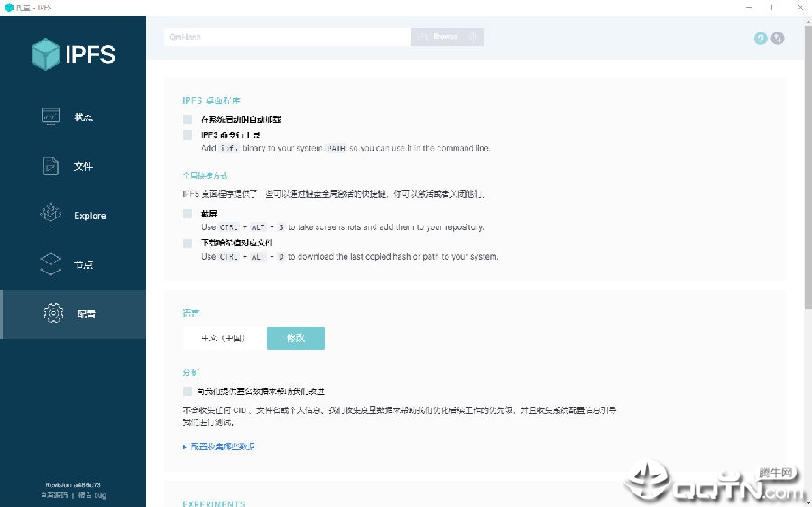Click the vertical scrollbar thumb
The height and width of the screenshot is (507, 812).
tap(807, 166)
